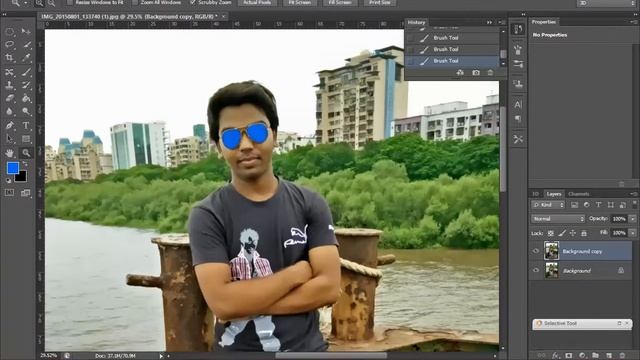Open the Opacity slider dropdown arrow
Viewport: 640px width, 360px height.
pos(633,219)
